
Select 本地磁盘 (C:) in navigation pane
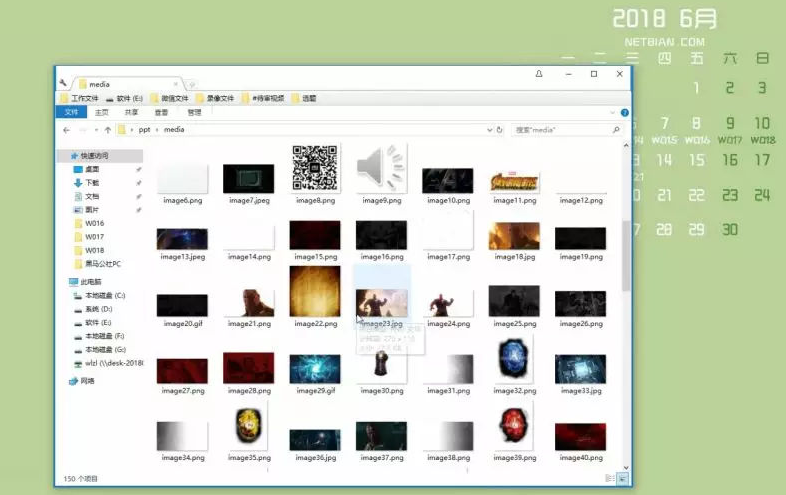click(x=104, y=296)
